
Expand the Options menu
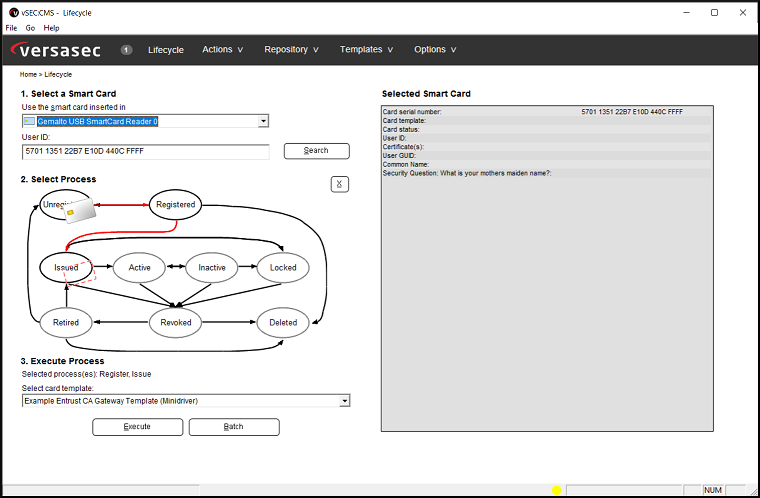[435, 49]
